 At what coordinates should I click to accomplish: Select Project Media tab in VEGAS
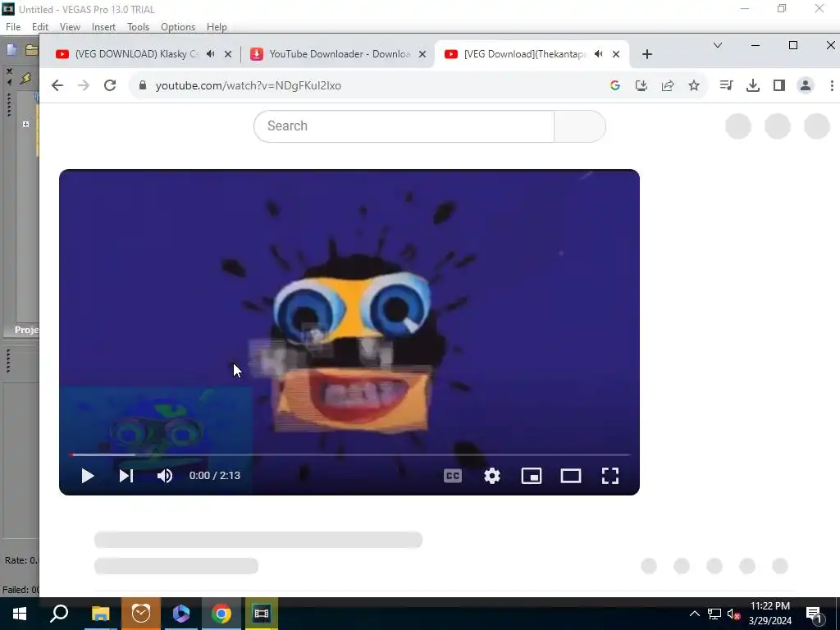[25, 330]
